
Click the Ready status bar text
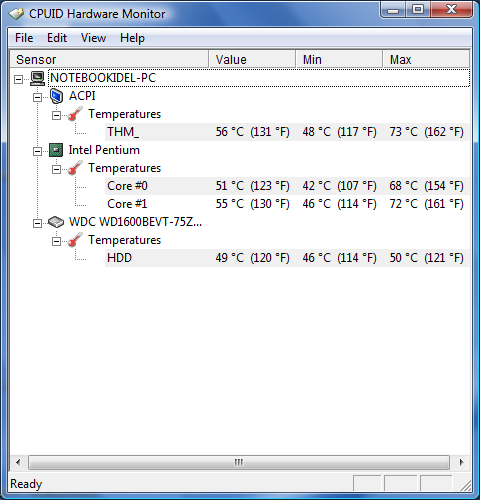coord(26,484)
